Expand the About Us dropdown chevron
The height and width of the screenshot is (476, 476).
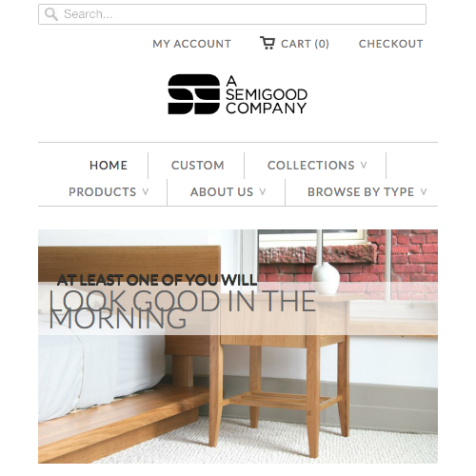pyautogui.click(x=263, y=191)
